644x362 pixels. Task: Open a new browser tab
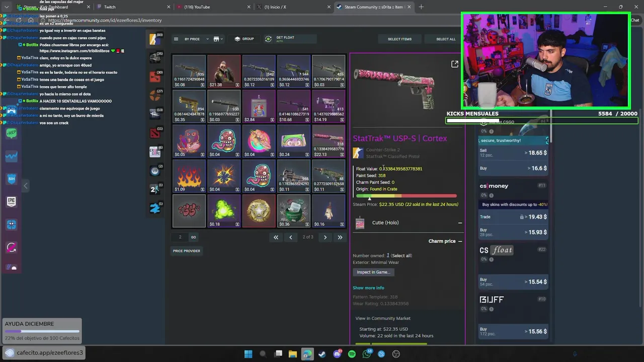click(x=421, y=7)
